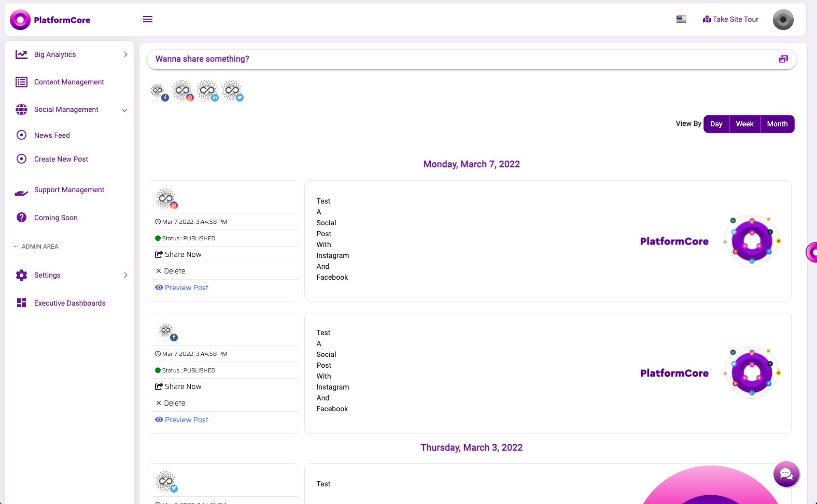The image size is (817, 504).
Task: Click the News Feed circle icon
Action: coord(21,135)
